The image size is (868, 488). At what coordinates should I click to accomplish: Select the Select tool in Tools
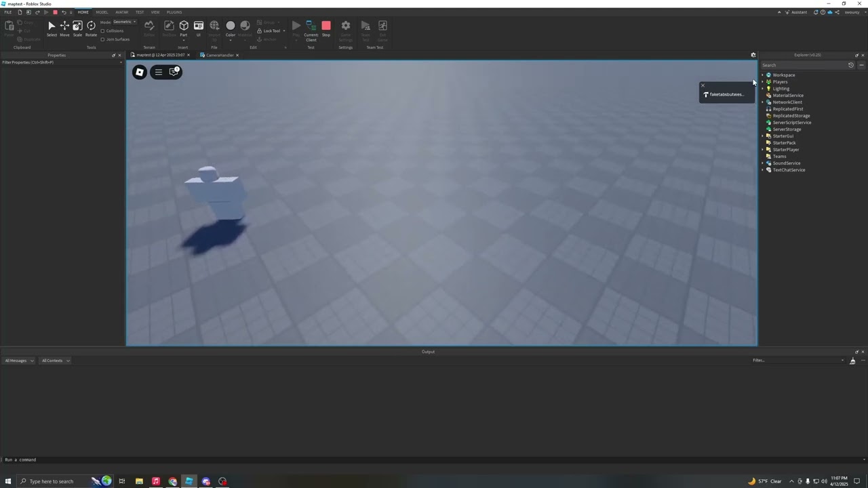[52, 28]
